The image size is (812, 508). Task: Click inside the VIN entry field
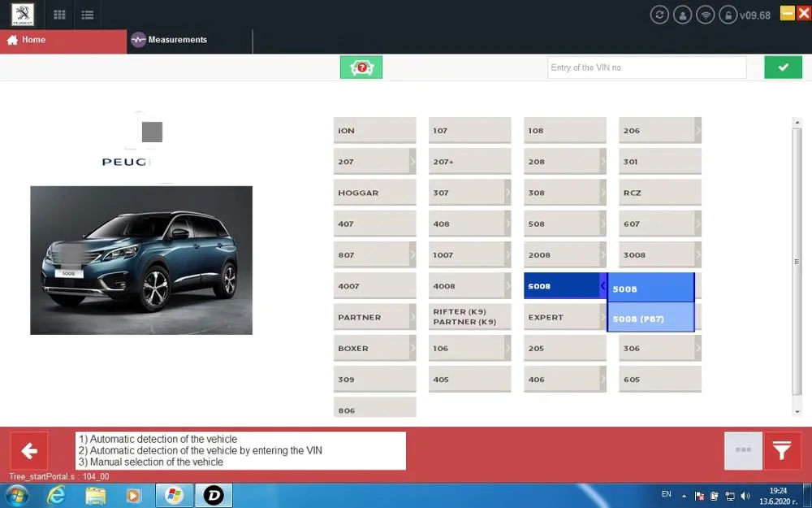(646, 67)
